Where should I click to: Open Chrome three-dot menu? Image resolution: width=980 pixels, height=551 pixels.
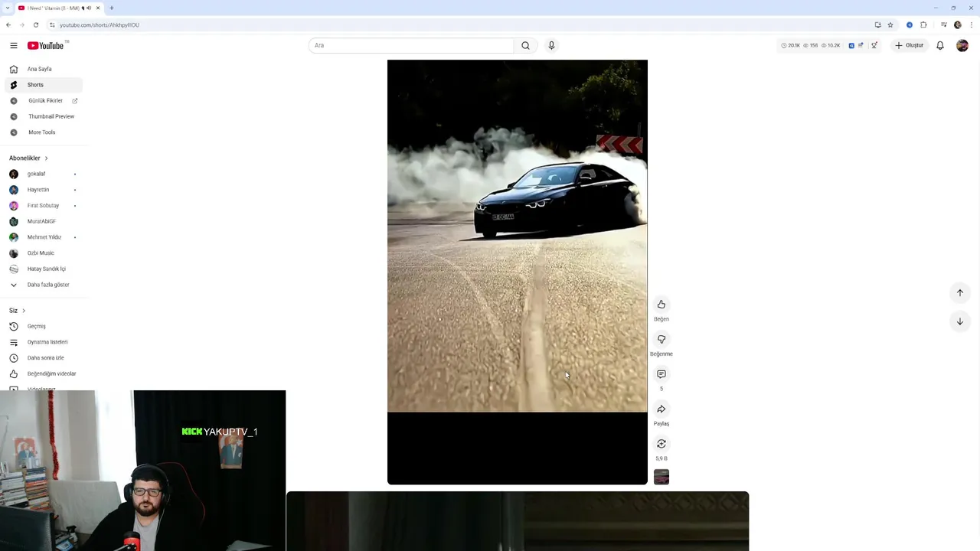pyautogui.click(x=971, y=24)
